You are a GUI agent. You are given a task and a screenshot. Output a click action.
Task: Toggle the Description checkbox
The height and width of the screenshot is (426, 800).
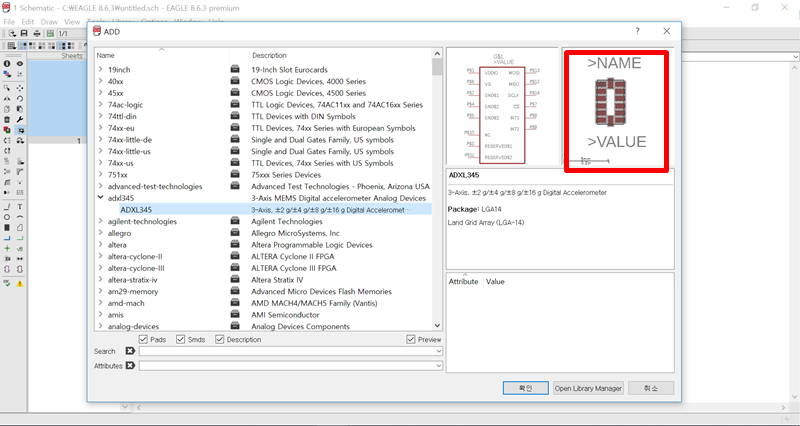tap(219, 339)
